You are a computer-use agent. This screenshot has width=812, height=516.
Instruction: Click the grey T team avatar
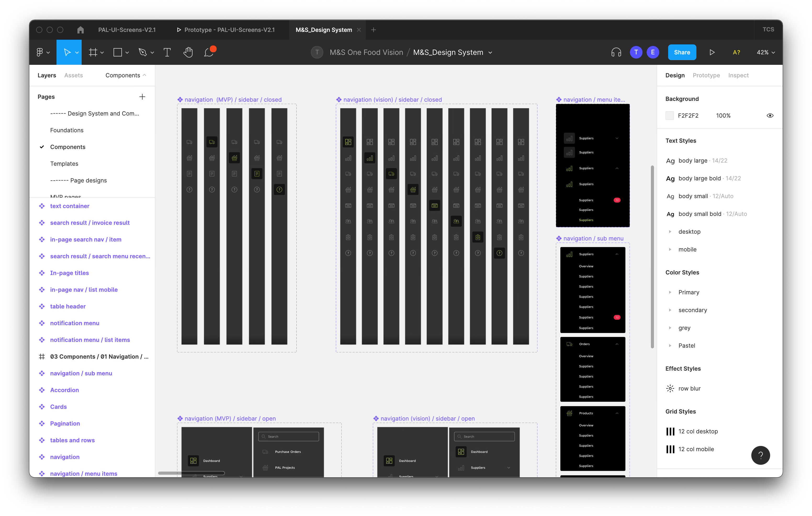tap(317, 52)
